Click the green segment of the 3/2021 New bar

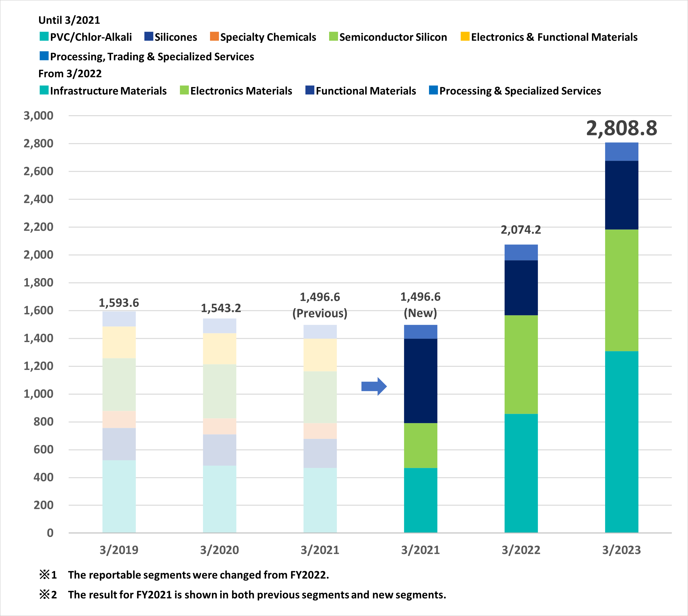point(421,445)
